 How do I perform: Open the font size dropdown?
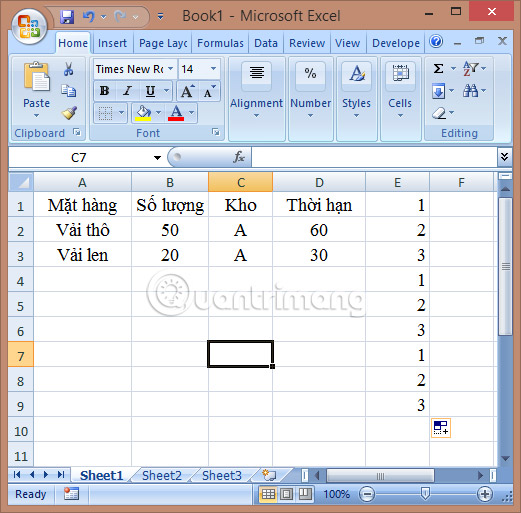[x=213, y=69]
